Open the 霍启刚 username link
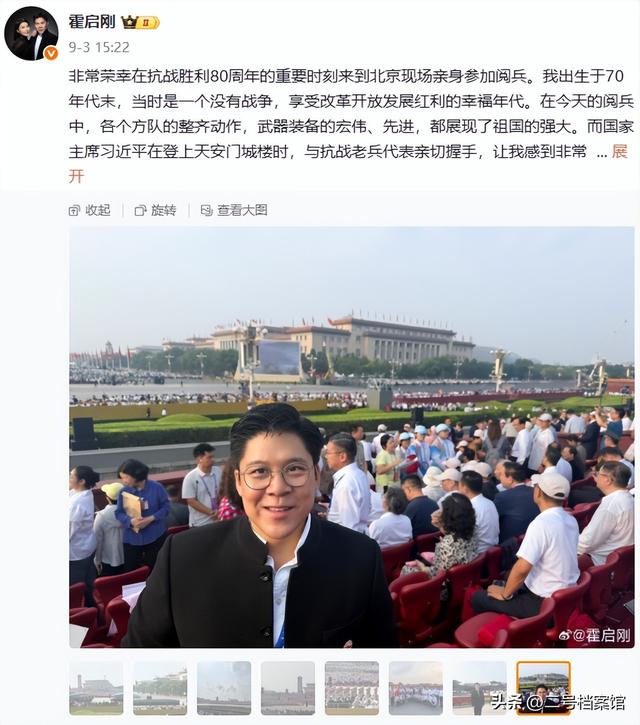Screen dimensions: 640x725 (x=92, y=22)
